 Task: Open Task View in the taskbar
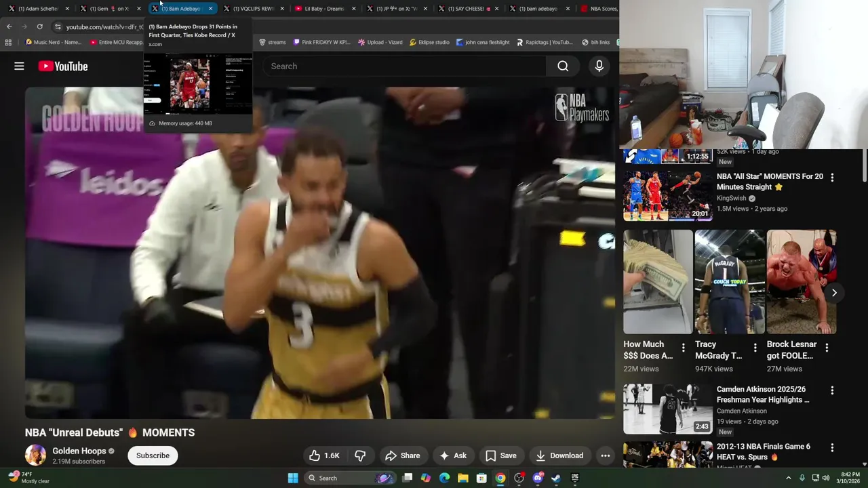point(408,478)
